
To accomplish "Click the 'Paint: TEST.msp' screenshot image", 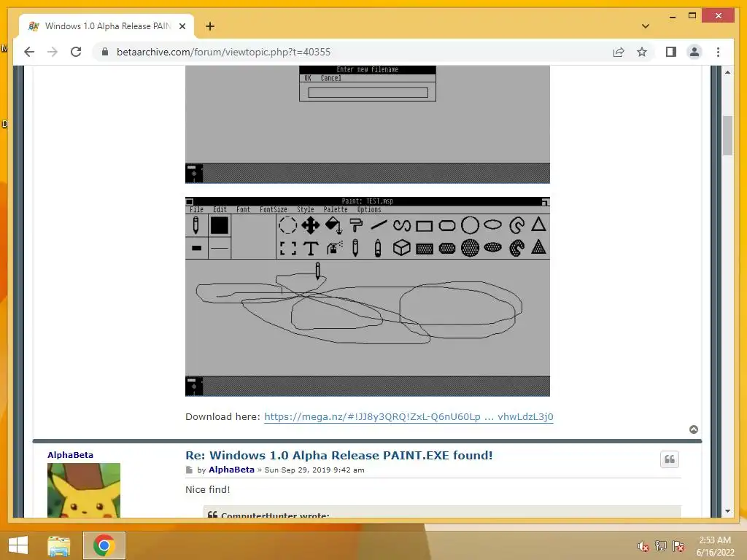I will tap(368, 296).
